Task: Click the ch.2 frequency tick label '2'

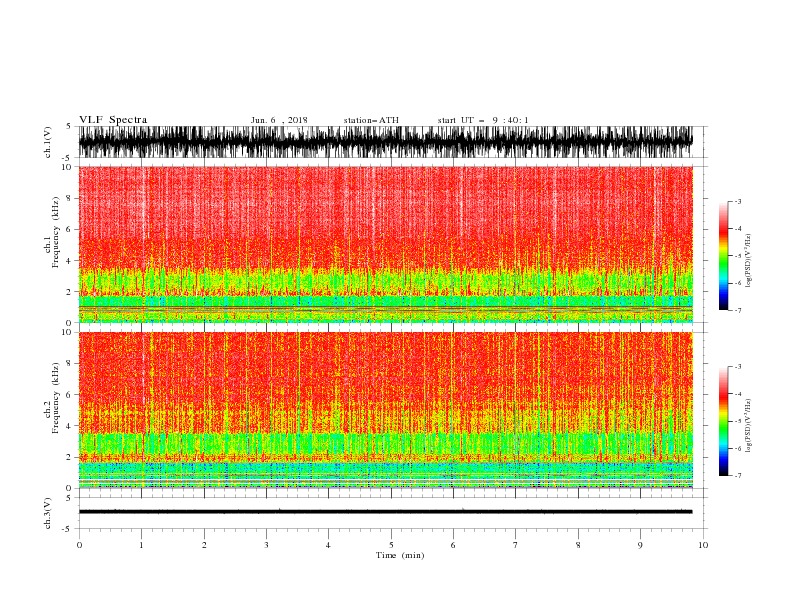Action: pos(69,457)
